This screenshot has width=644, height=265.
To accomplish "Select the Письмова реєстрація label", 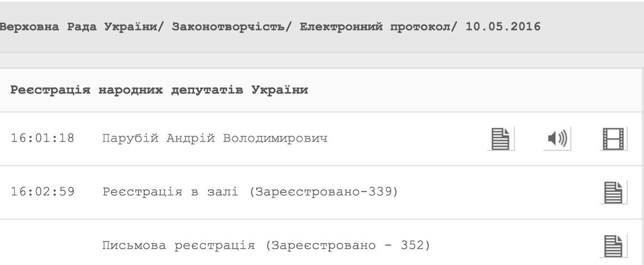I will coord(178,245).
